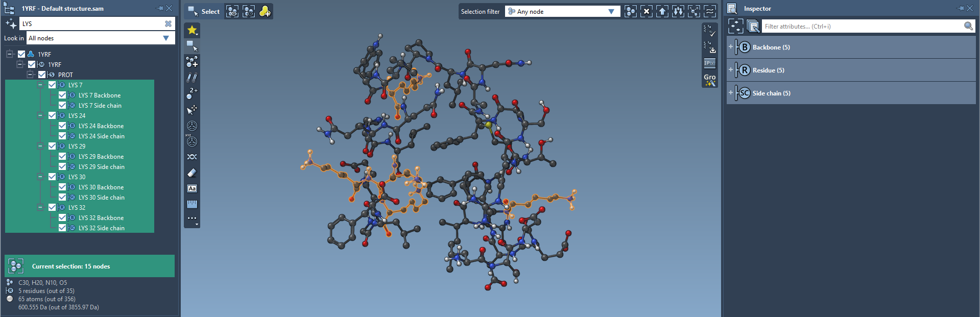Activate the text label 'Aa' tool
Viewport: 980px width, 317px height.
point(192,189)
